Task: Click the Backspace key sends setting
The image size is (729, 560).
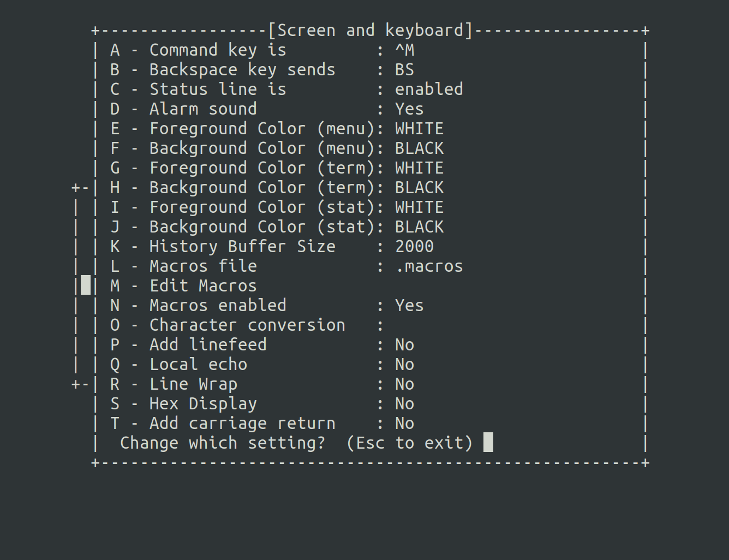Action: [242, 70]
